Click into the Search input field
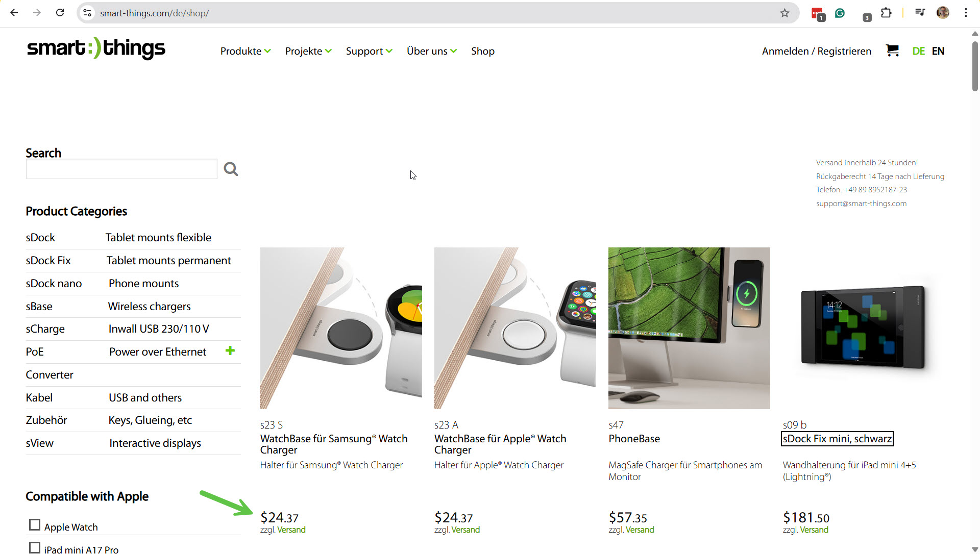The image size is (980, 554). point(121,169)
